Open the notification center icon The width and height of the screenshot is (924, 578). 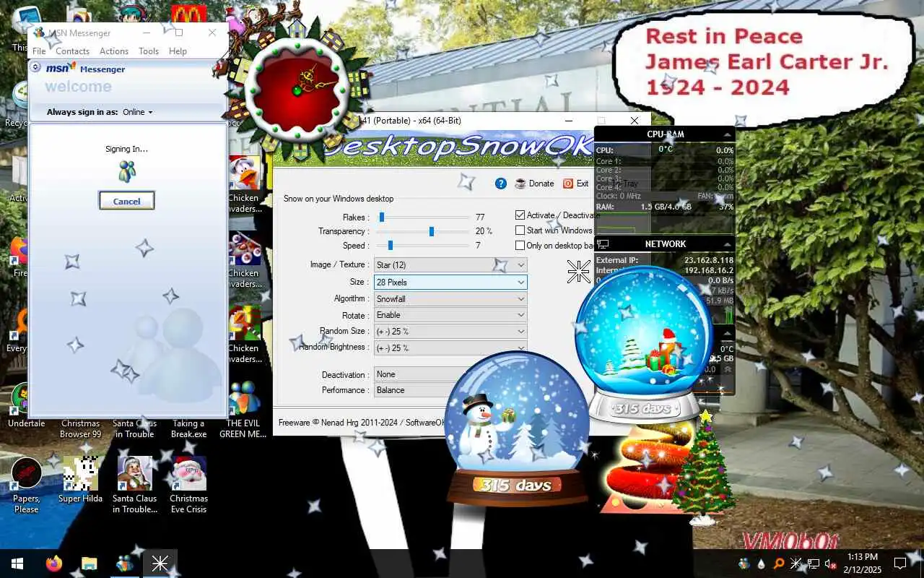(x=900, y=564)
